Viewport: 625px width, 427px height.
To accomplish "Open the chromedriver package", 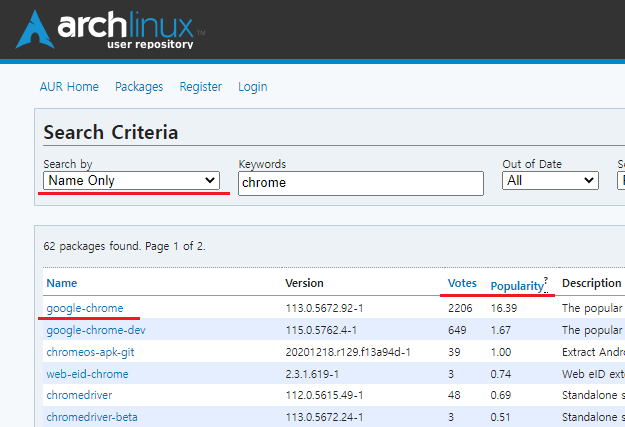I will point(79,395).
